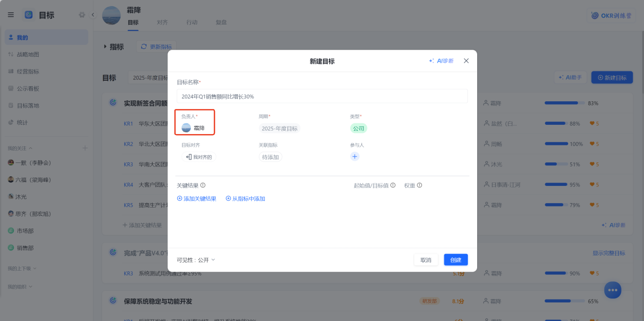This screenshot has width=644, height=321.
Task: Open 目标落地 in the sidebar
Action: point(46,105)
